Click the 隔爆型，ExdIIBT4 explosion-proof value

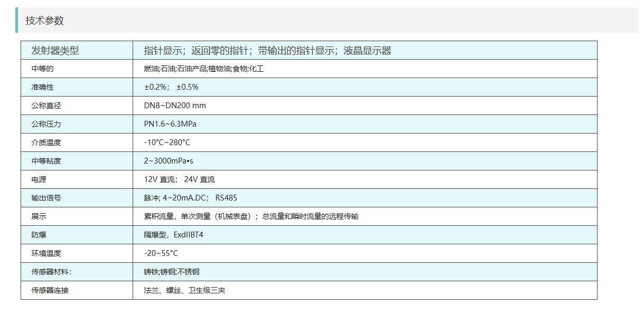point(173,235)
